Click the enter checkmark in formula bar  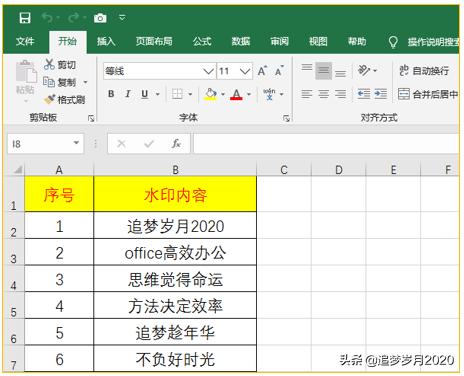coord(149,144)
